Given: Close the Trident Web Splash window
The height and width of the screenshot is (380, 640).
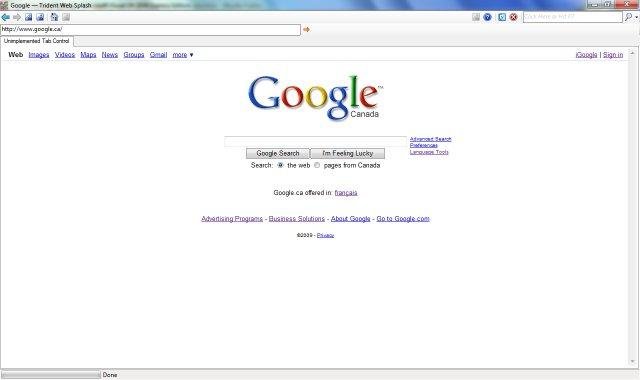Looking at the screenshot, I should [x=626, y=4].
